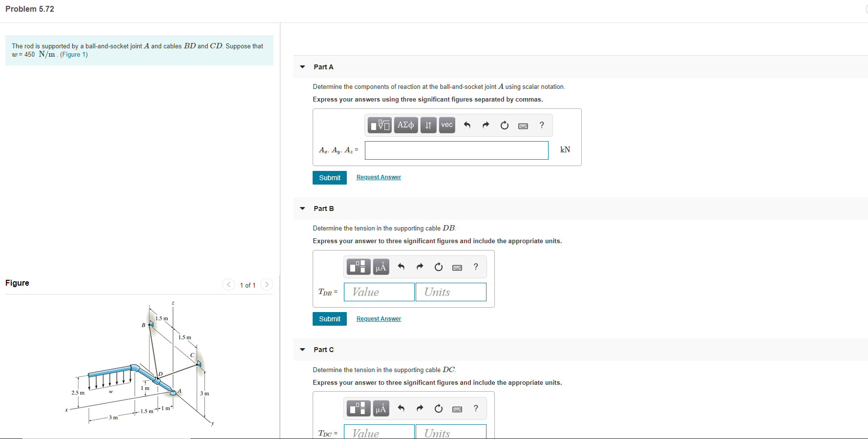Open Greek symbols ΑΣΦ menu in Part A

coord(406,125)
